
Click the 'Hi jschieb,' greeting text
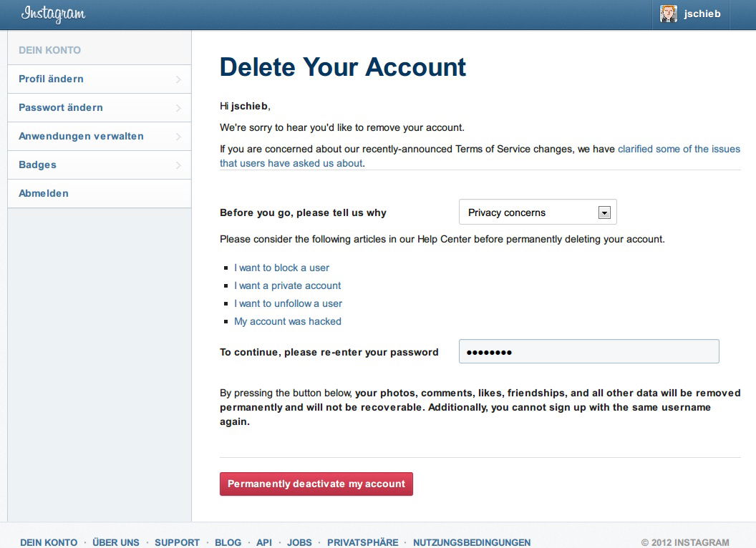(x=245, y=106)
